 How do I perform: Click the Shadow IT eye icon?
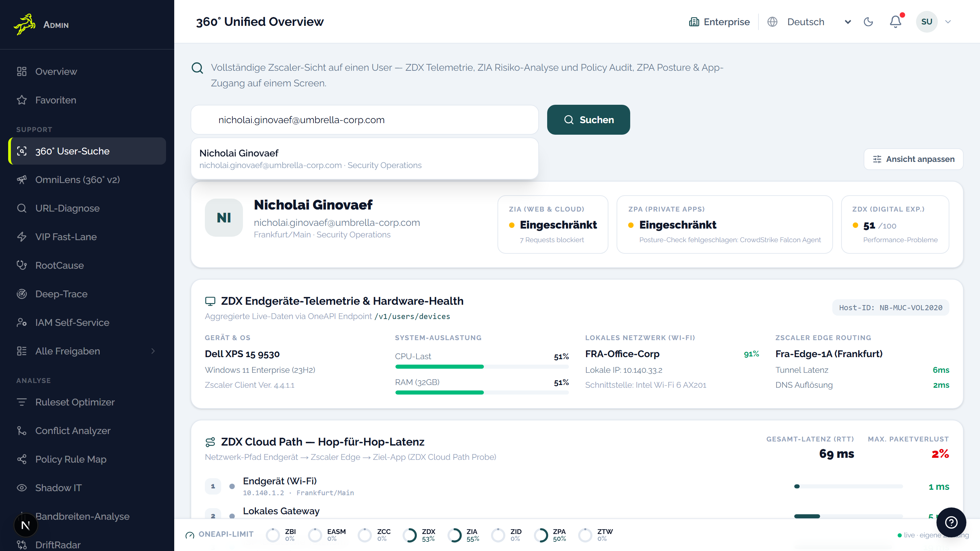tap(22, 487)
